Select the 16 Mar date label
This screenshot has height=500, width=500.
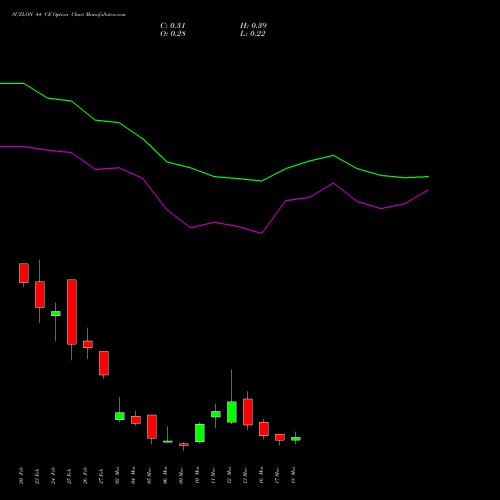262,476
